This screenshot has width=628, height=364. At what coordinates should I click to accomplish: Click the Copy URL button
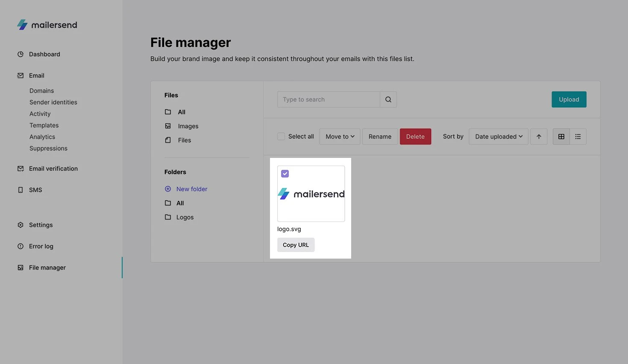296,245
